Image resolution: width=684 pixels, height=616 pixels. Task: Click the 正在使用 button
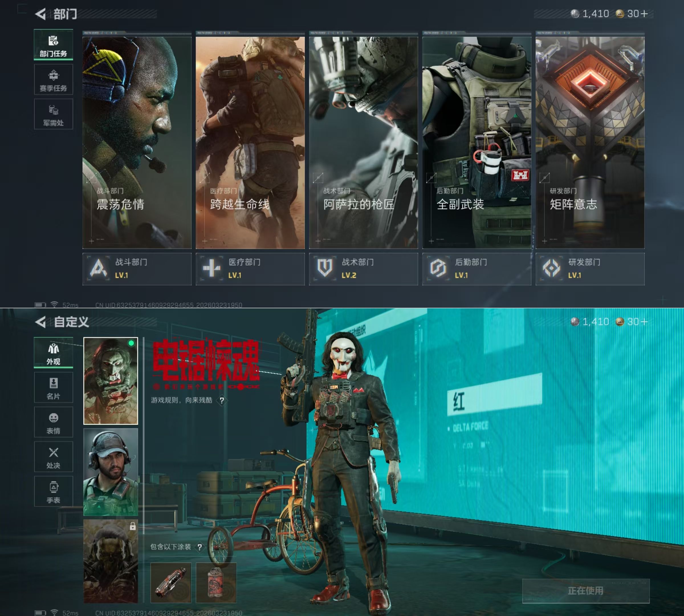click(x=586, y=591)
